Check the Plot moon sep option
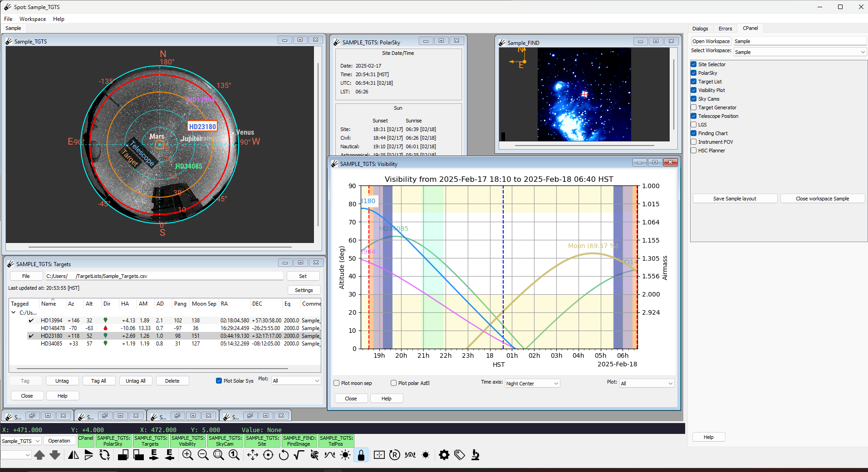The width and height of the screenshot is (868, 472). tap(337, 383)
